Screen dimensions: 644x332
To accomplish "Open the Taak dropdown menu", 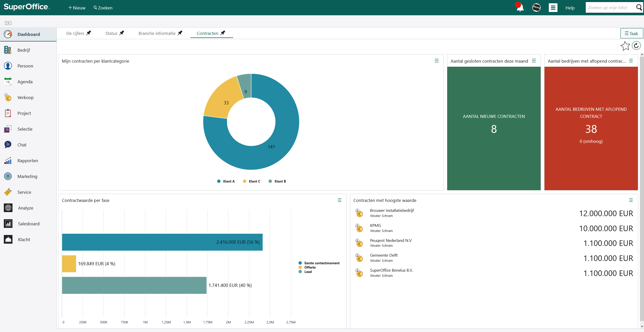I will (x=632, y=33).
